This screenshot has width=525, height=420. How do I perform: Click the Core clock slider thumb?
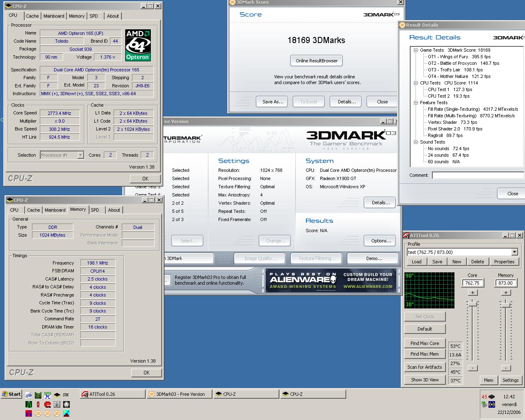coord(473,304)
